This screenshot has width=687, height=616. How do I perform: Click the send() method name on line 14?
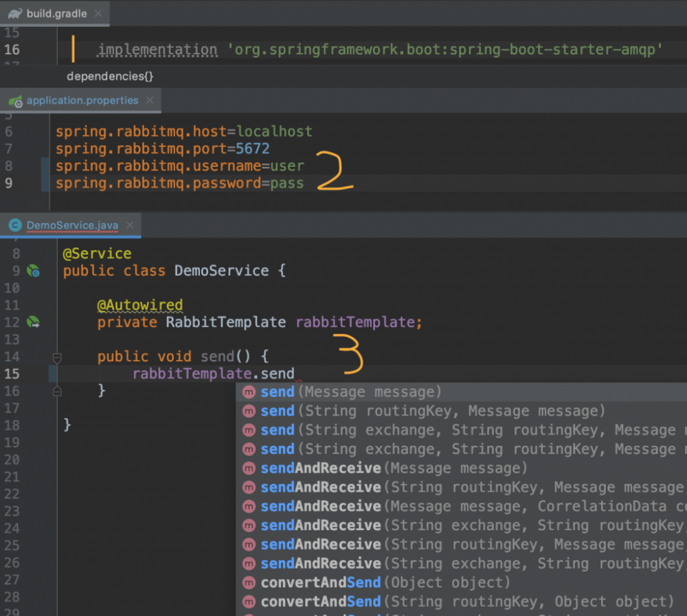[x=217, y=356]
